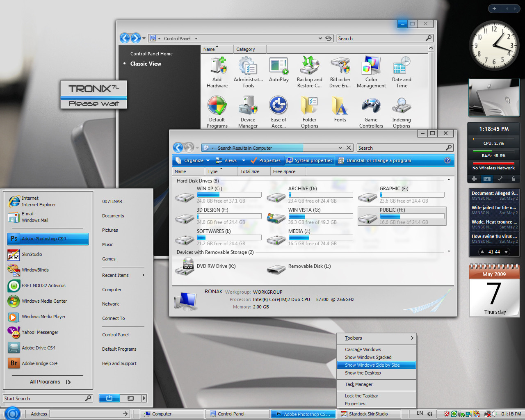Click the EN language indicator on taskbar
The height and width of the screenshot is (420, 525).
click(x=420, y=413)
